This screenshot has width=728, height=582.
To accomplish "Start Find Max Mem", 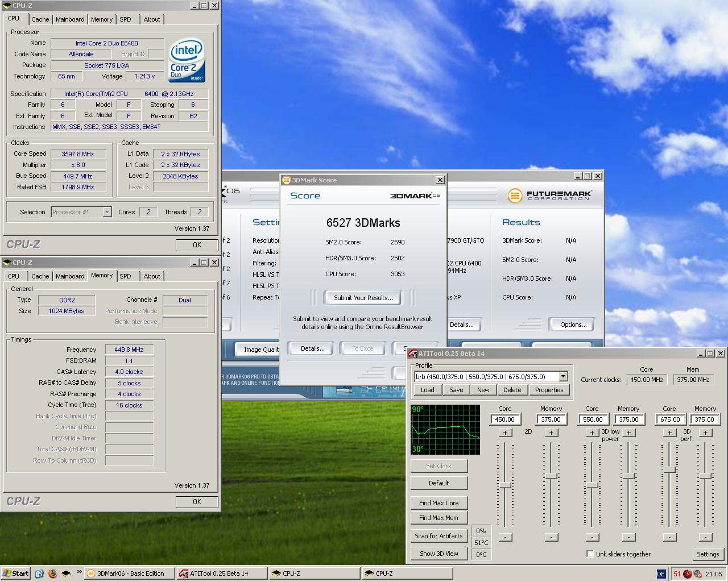I will (x=439, y=518).
